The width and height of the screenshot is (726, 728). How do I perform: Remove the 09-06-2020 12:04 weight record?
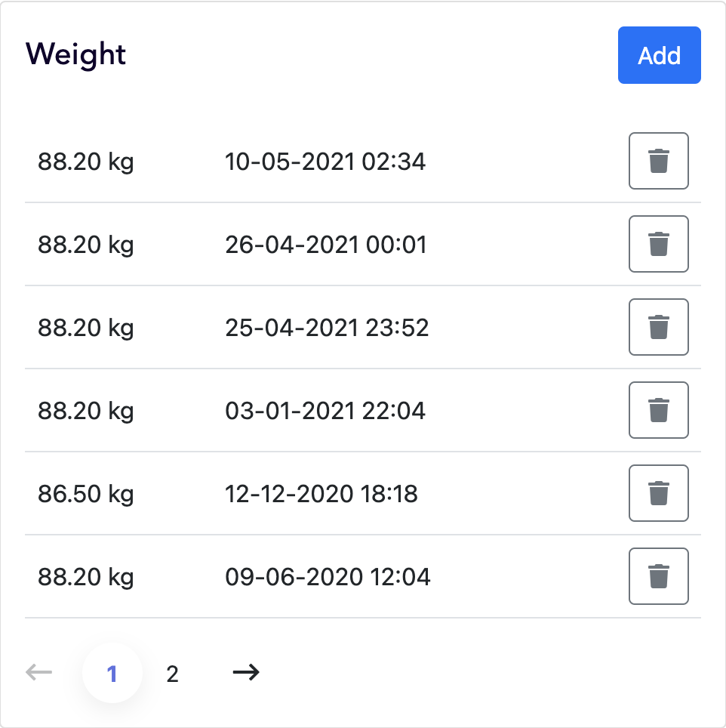click(x=658, y=576)
